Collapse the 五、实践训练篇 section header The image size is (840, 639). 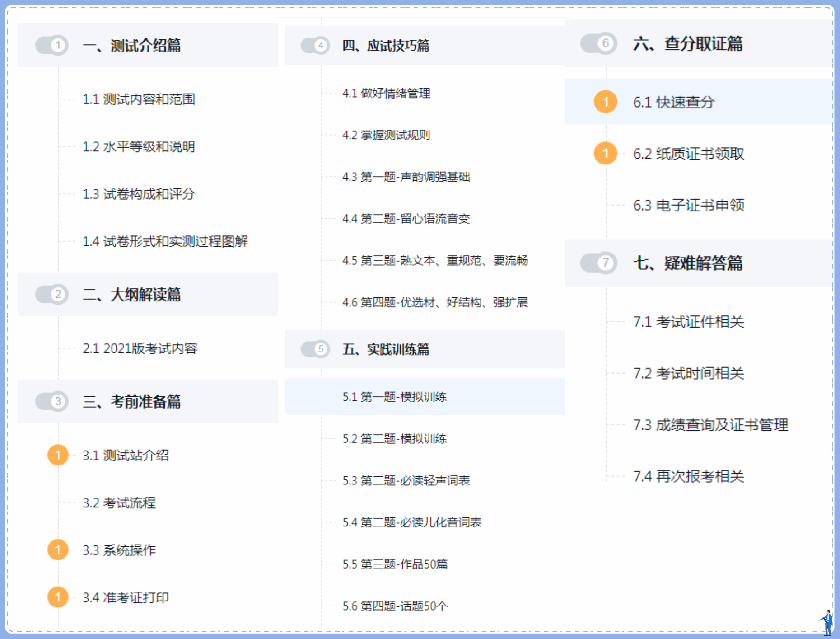(386, 349)
